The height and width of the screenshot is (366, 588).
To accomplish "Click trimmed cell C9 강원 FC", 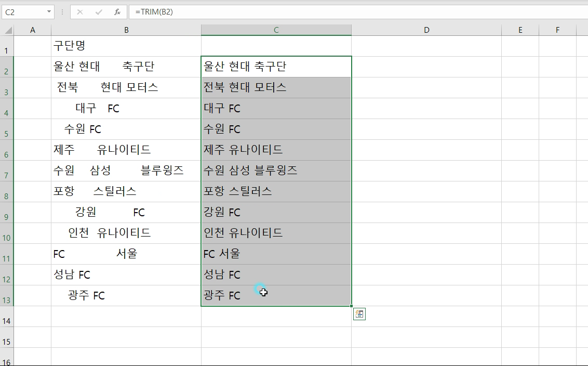I will pyautogui.click(x=276, y=213).
